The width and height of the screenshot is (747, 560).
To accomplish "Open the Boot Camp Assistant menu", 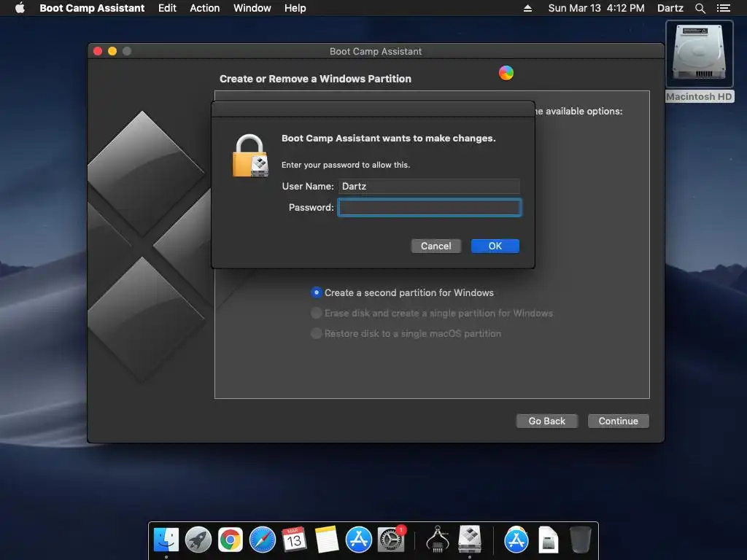I will (92, 8).
